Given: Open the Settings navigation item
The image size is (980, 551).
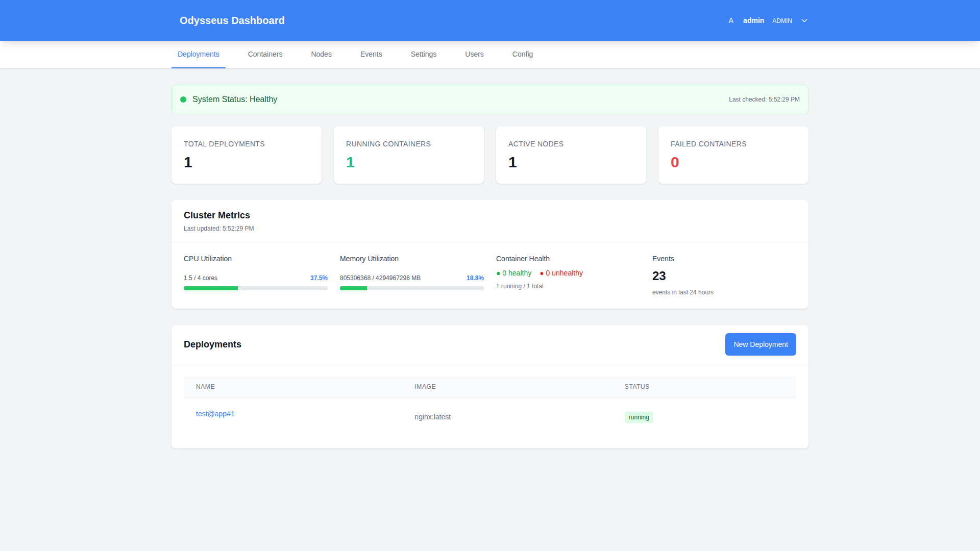Looking at the screenshot, I should [423, 54].
